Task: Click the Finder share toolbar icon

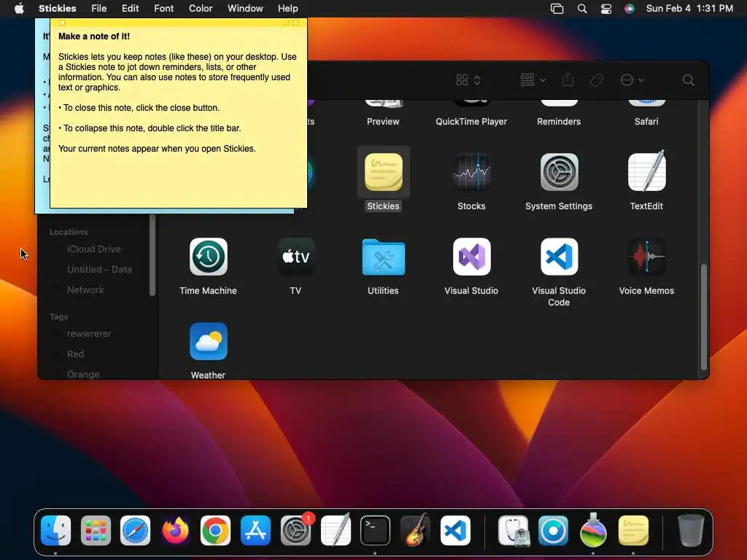Action: pos(568,80)
